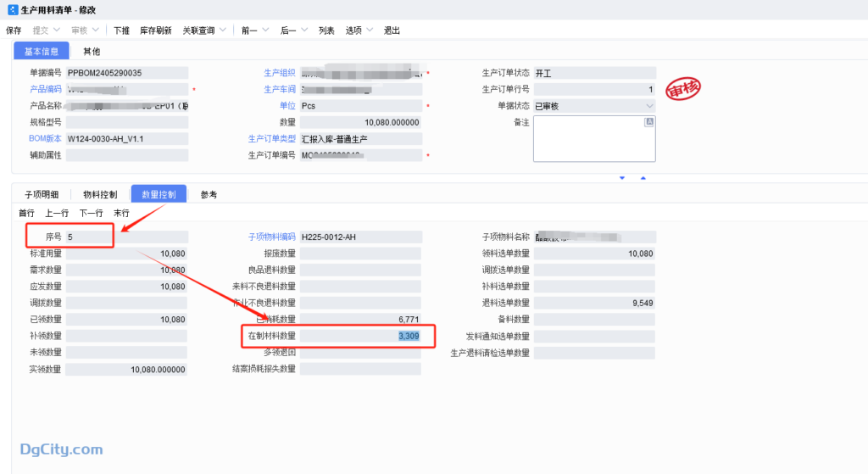Image resolution: width=868 pixels, height=474 pixels.
Task: Click the 数量 field 10,080.000000 in header
Action: tap(361, 122)
